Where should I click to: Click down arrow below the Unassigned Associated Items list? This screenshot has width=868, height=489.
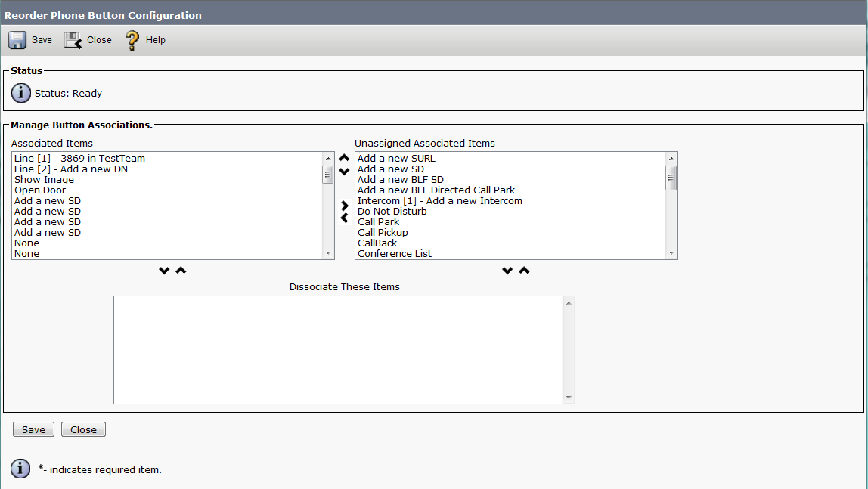[x=507, y=271]
